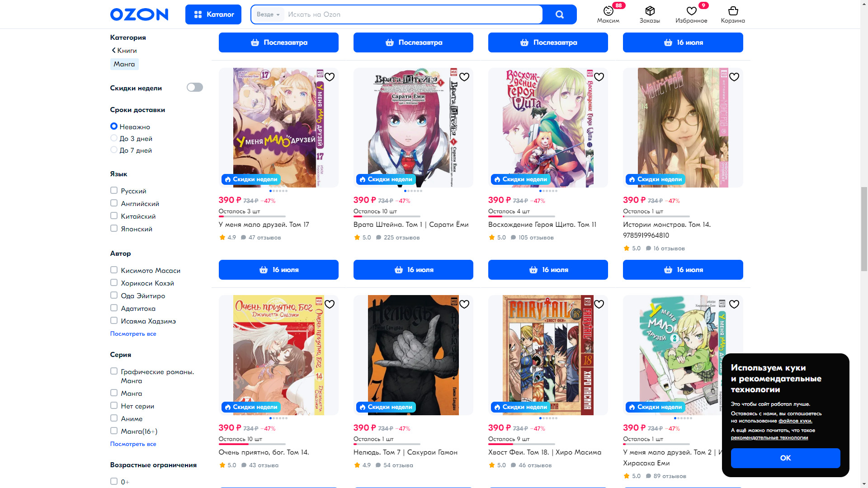Click the search magnifier icon
The width and height of the screenshot is (868, 488).
(559, 14)
